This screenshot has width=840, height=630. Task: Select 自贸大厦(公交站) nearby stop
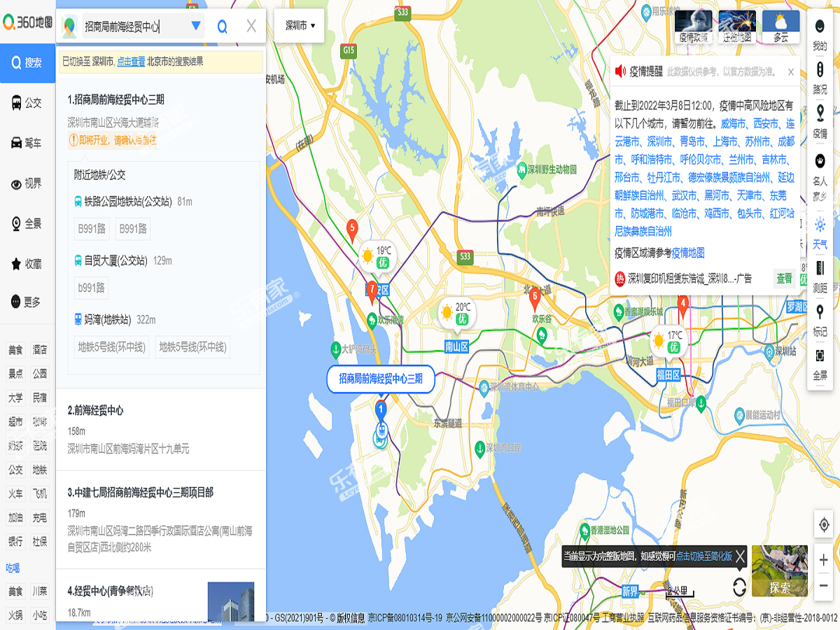(x=116, y=260)
